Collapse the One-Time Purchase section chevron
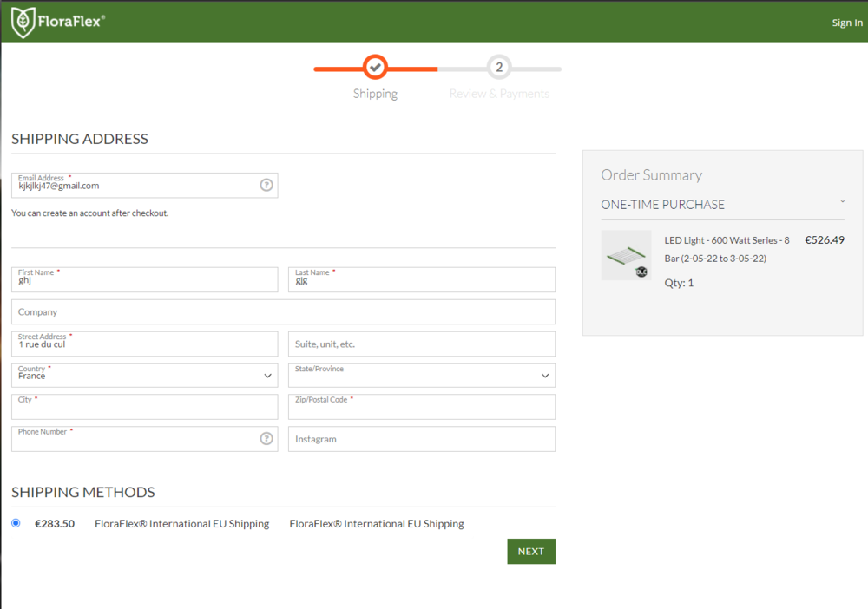The width and height of the screenshot is (868, 609). pos(843,202)
